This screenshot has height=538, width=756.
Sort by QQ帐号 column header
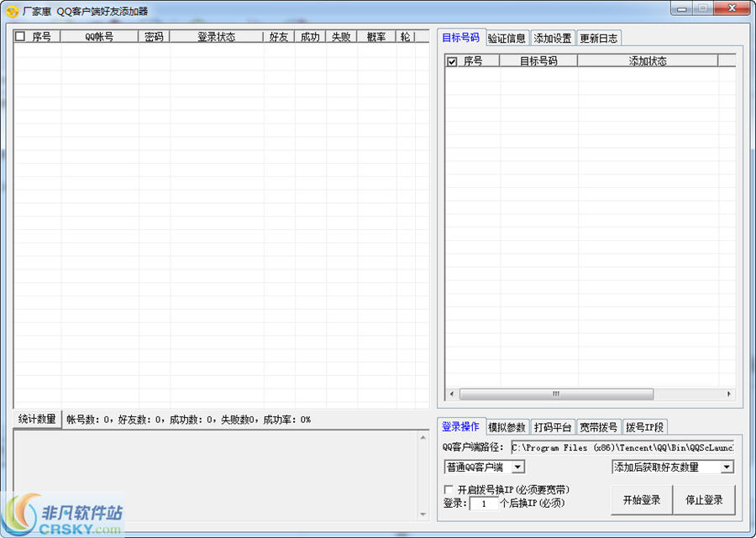coord(99,37)
